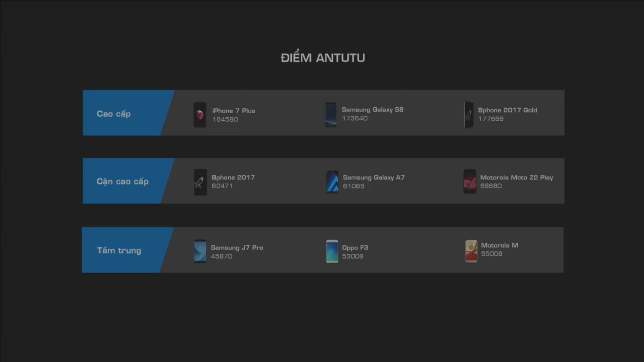Screen dimensions: 644x362
Task: Click the Samsung Galaxy A7 phone image
Action: [x=332, y=182]
